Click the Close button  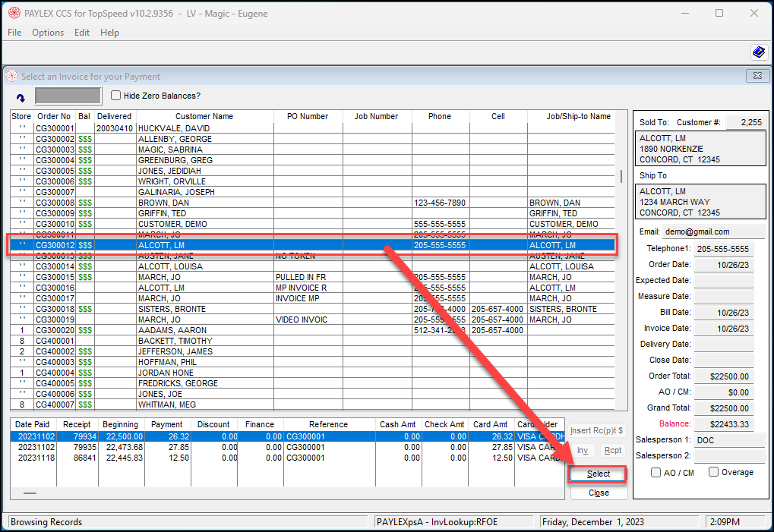(x=599, y=493)
